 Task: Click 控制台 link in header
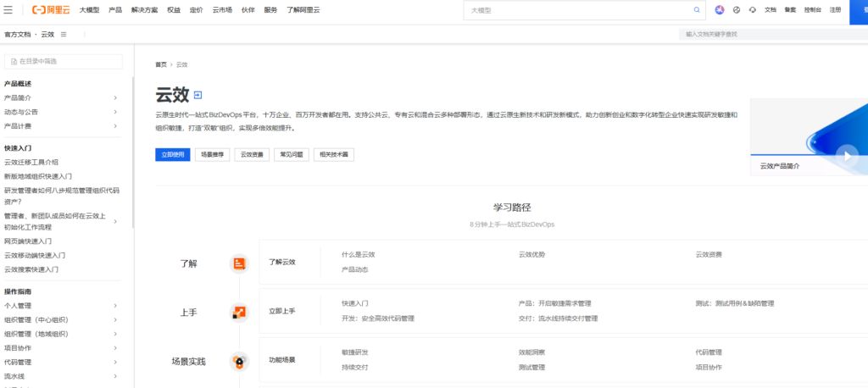coord(813,10)
